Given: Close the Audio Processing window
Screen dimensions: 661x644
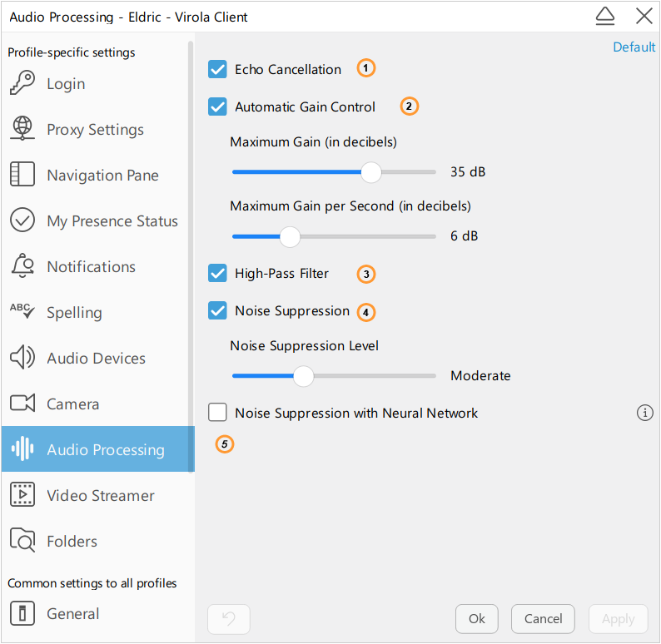Looking at the screenshot, I should click(x=644, y=17).
